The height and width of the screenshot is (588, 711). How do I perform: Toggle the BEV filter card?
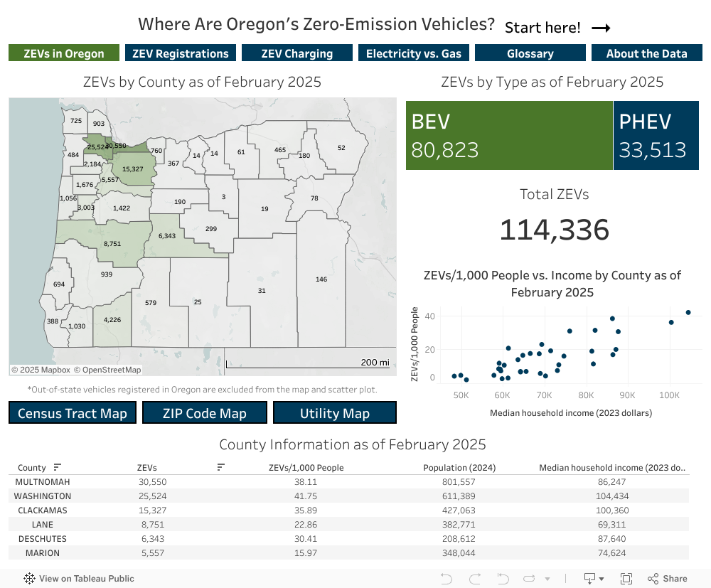508,135
